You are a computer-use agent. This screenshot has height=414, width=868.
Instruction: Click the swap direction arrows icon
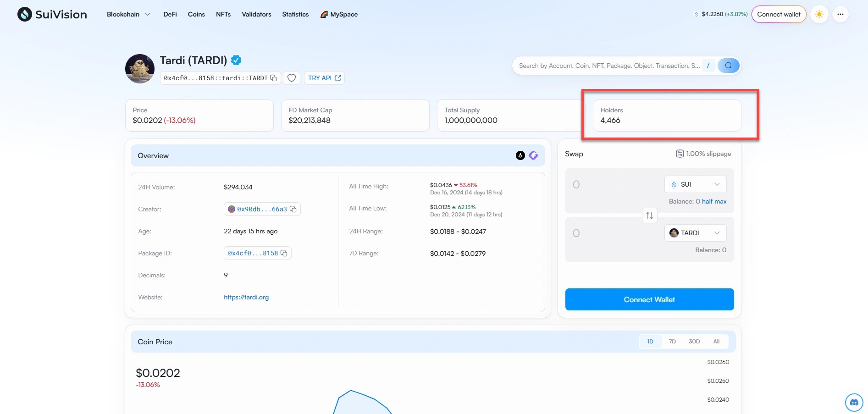649,215
